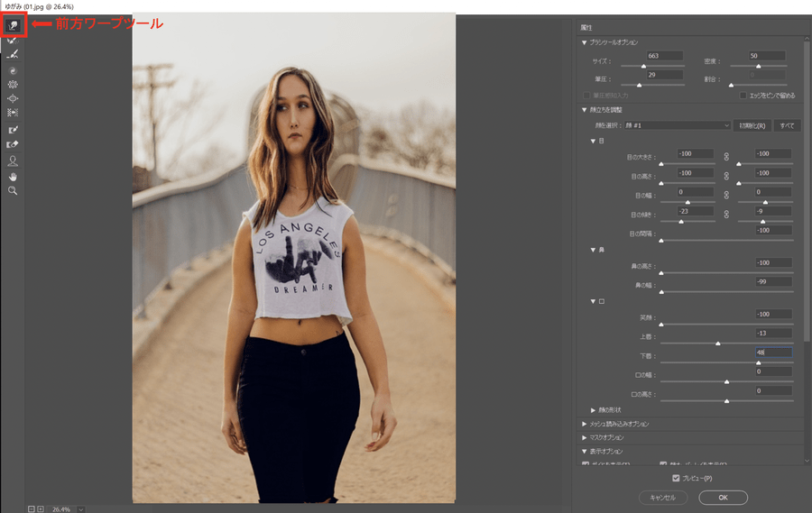Viewport: 812px width, 513px height.
Task: Click the 属性 panel title
Action: (586, 27)
